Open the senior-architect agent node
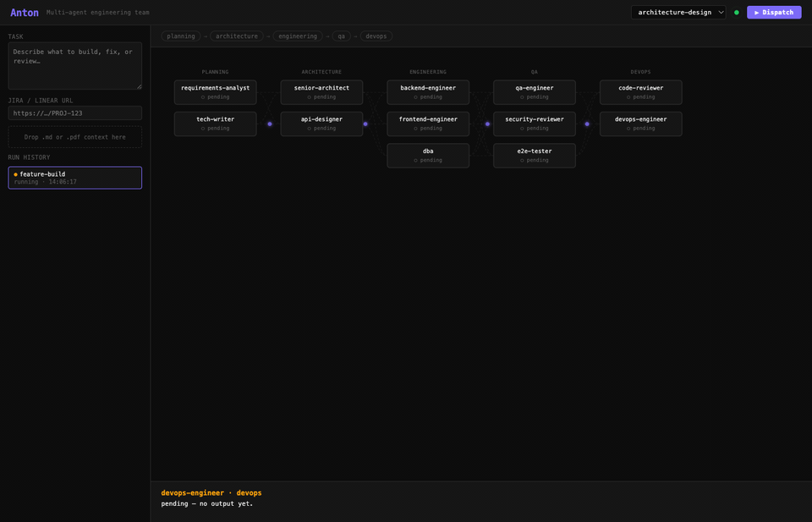This screenshot has width=812, height=522. click(x=321, y=92)
